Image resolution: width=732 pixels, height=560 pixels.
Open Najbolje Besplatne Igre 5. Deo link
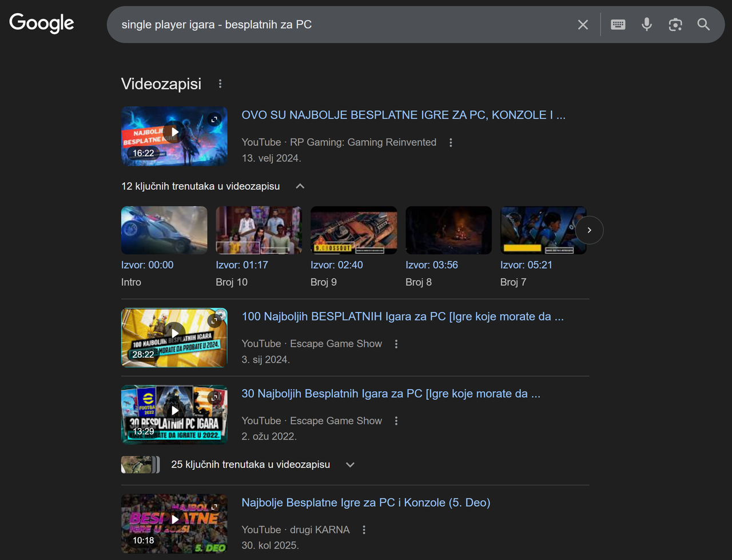click(x=366, y=503)
